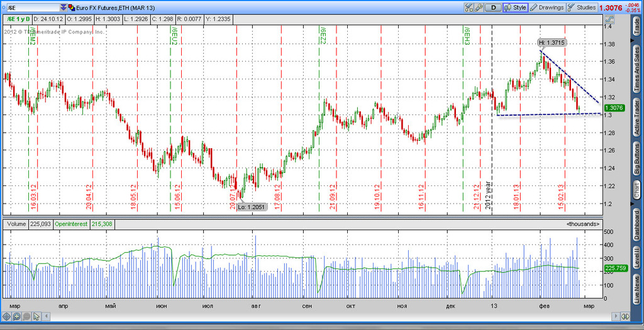This screenshot has height=330, width=644.
Task: Click the colored squares symbol link icon
Action: tap(72, 8)
